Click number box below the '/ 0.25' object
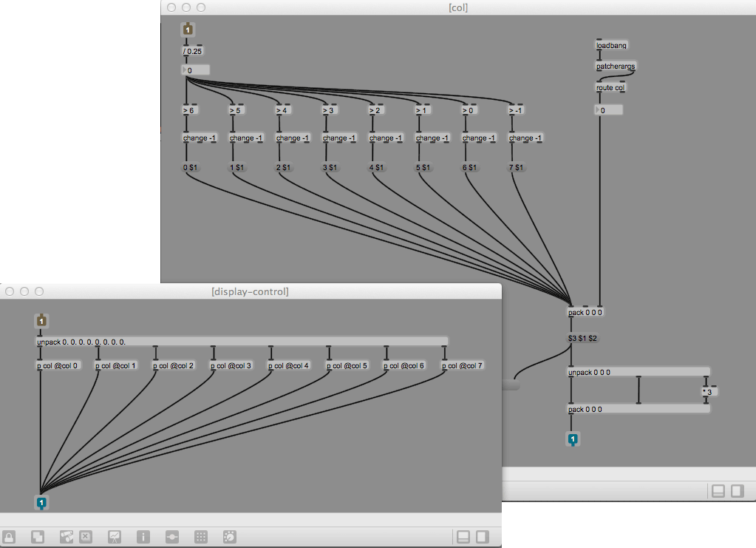The width and height of the screenshot is (756, 548). (x=196, y=70)
